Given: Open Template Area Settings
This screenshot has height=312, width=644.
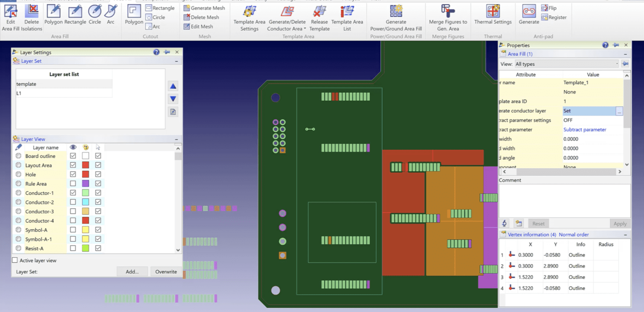Looking at the screenshot, I should point(249,18).
